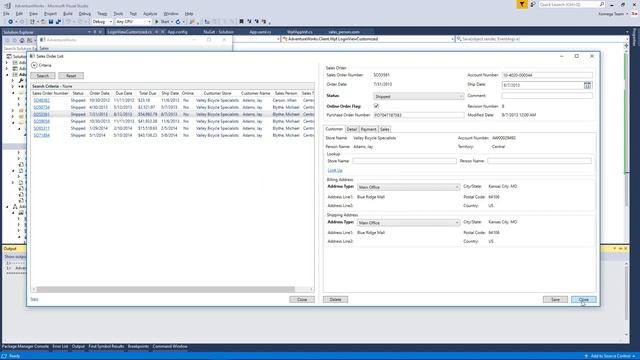Image resolution: width=640 pixels, height=360 pixels.
Task: Click the browser refresh icon in toolbar
Action: coord(178,22)
